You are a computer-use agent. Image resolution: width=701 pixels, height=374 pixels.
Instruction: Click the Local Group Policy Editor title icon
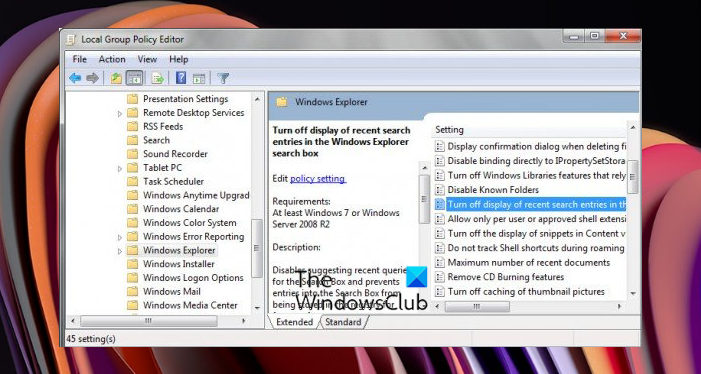point(71,39)
